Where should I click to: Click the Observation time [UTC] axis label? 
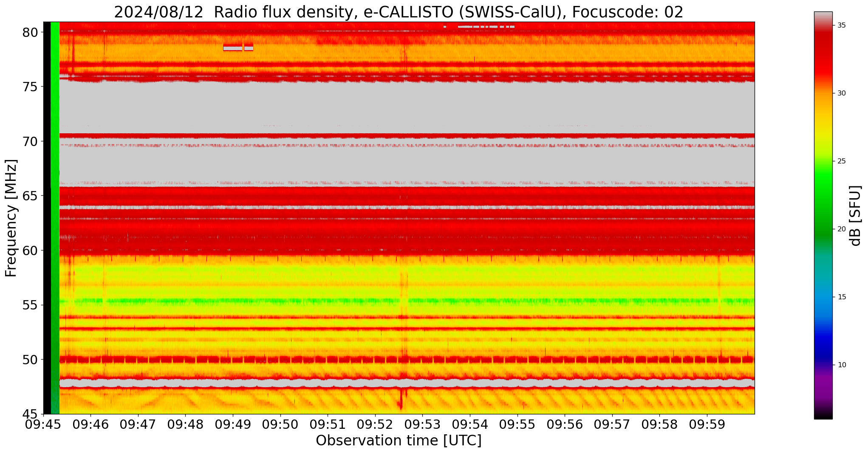click(399, 441)
